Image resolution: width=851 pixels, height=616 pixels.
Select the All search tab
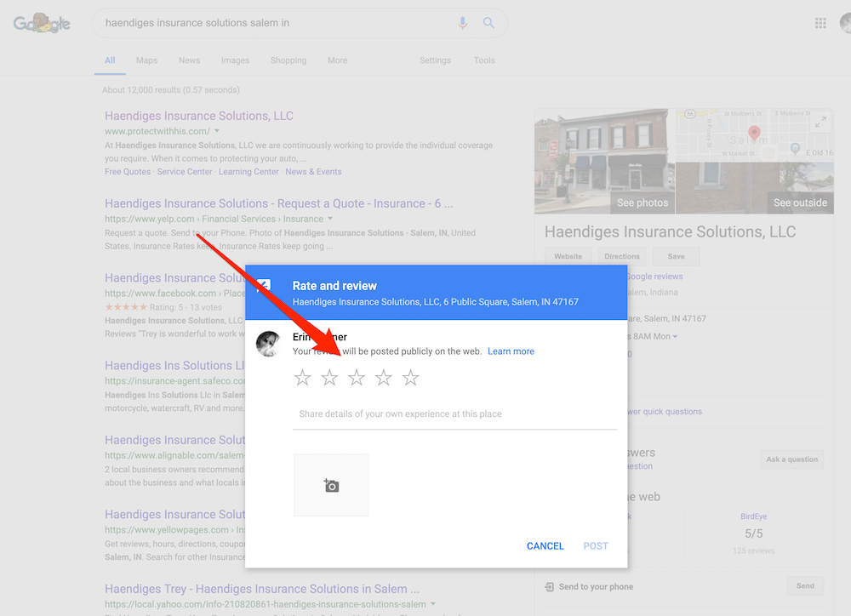click(110, 60)
